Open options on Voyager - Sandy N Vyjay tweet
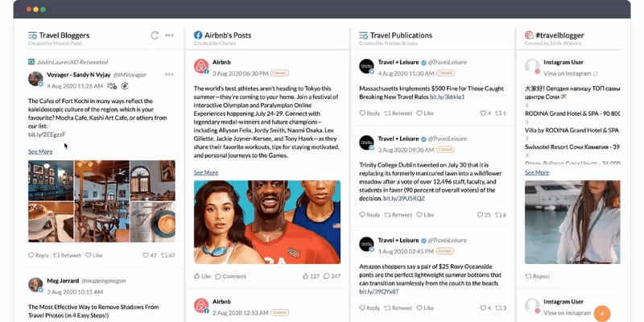644x322 pixels. click(x=169, y=75)
